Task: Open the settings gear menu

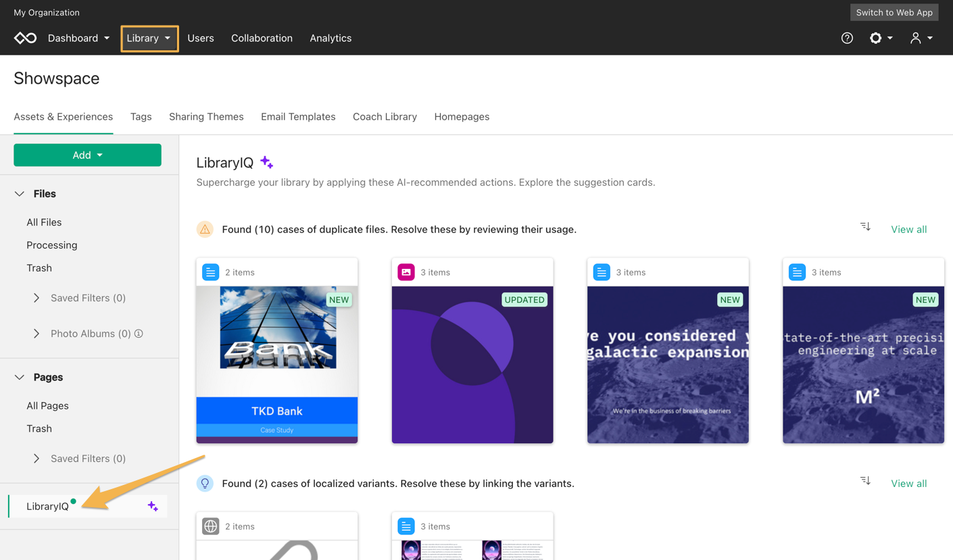Action: tap(881, 38)
